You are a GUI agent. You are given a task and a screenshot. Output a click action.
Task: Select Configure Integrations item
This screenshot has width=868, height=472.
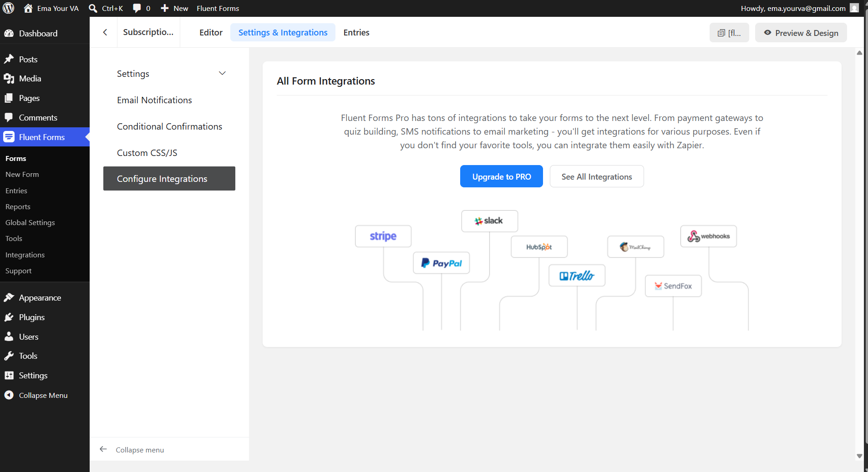point(169,178)
